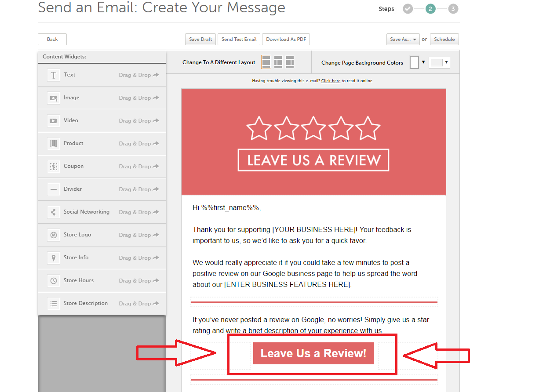This screenshot has width=539, height=392.
Task: Select the Text widget icon
Action: 54,75
